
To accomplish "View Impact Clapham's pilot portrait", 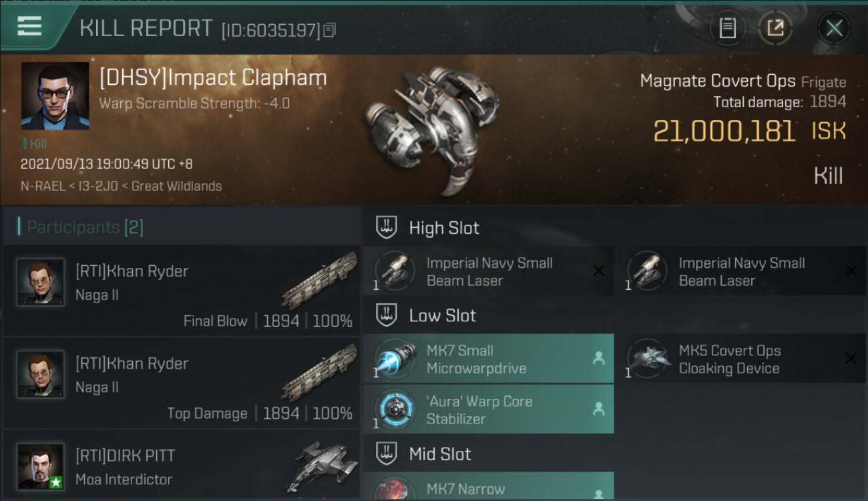I will (x=55, y=96).
